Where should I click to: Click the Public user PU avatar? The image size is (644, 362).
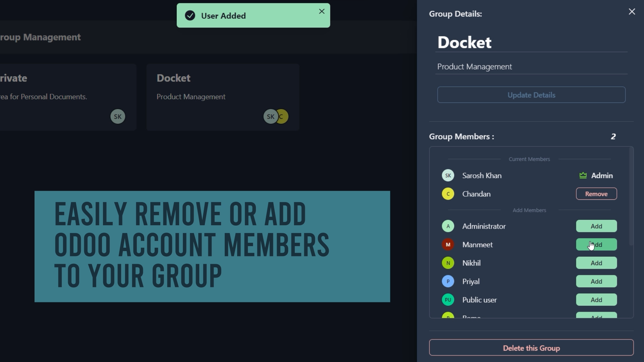click(448, 300)
